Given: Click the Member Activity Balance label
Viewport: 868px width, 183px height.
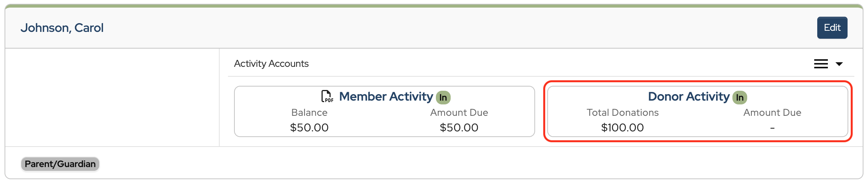Looking at the screenshot, I should pyautogui.click(x=309, y=112).
